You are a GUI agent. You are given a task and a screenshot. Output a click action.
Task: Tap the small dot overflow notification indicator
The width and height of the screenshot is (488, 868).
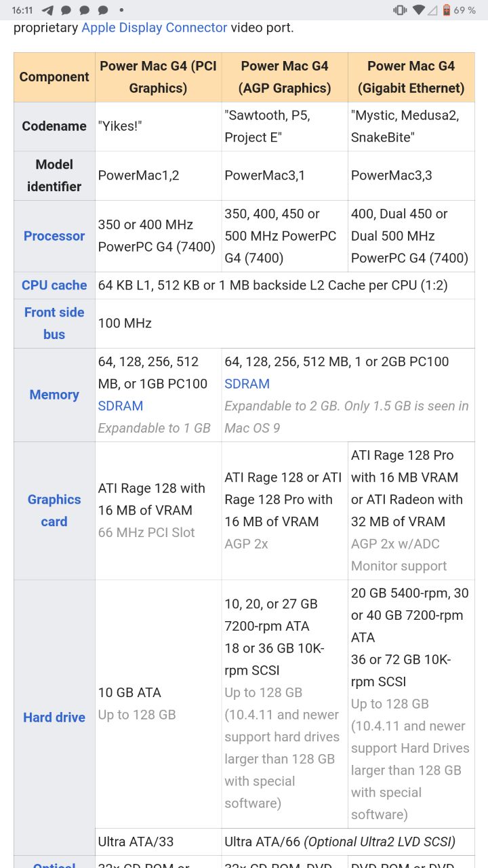pos(121,10)
